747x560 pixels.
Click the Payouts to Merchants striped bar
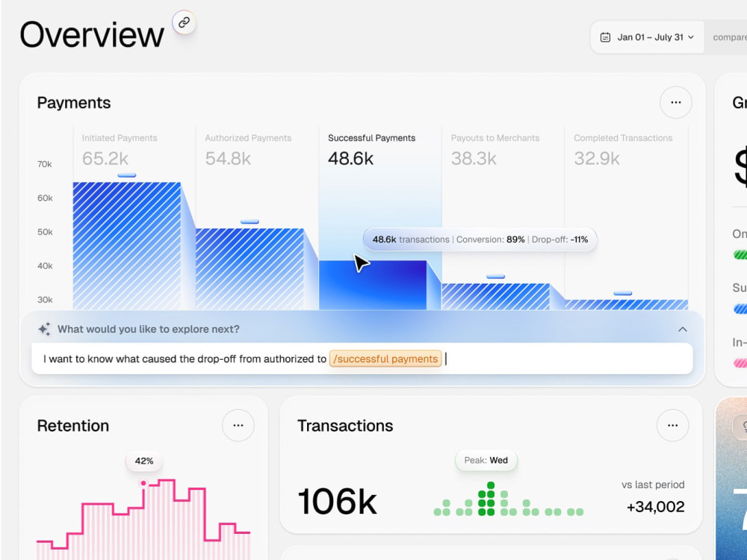coord(495,296)
